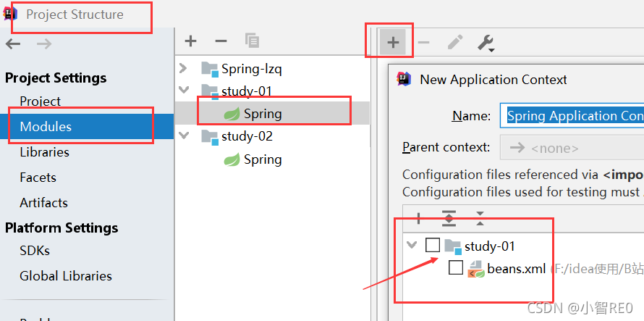Image resolution: width=644 pixels, height=321 pixels.
Task: Select Spring facet under study-01
Action: pyautogui.click(x=272, y=114)
